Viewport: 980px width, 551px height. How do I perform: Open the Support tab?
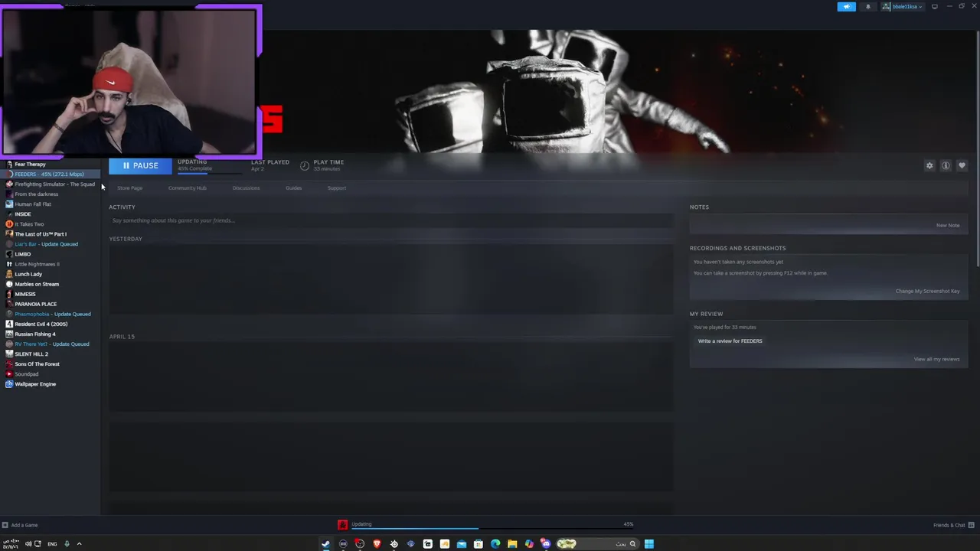pos(337,187)
